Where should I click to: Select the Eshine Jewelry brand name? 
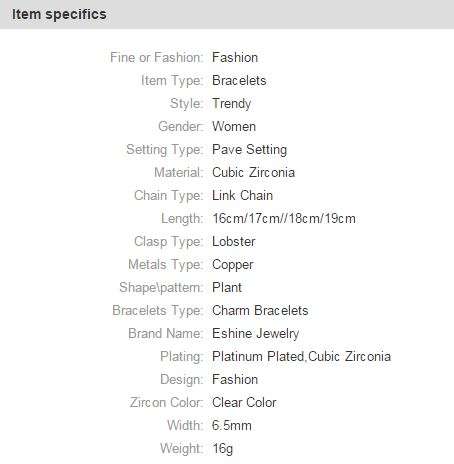(256, 334)
